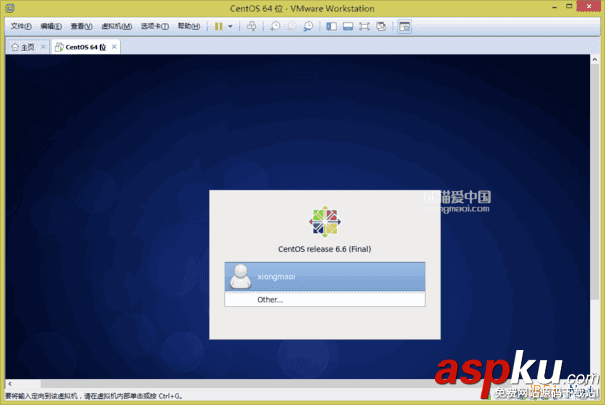Select the xiongmaoi user account
Viewport: 605px width, 405px height.
(x=325, y=277)
